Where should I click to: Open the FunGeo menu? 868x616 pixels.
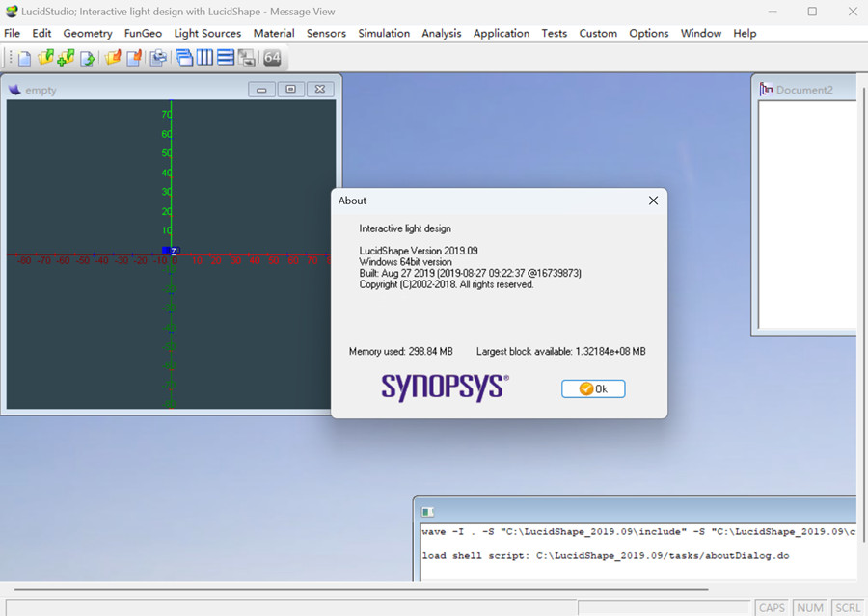coord(143,33)
